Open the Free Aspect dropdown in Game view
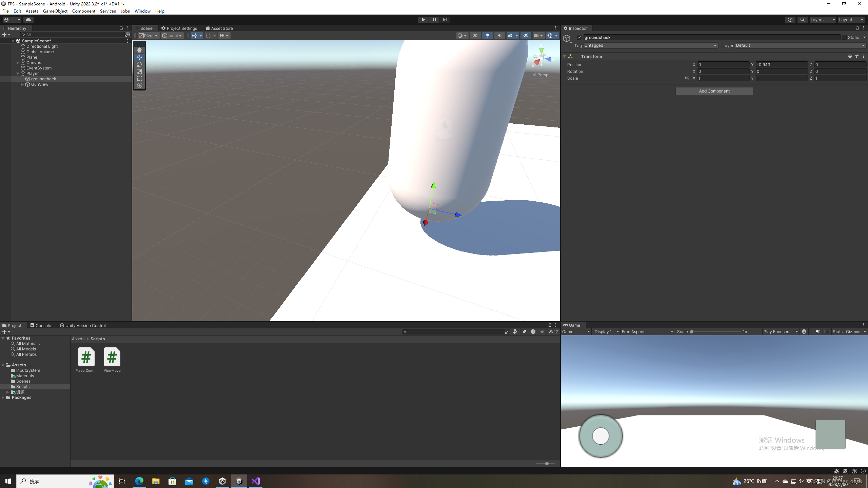This screenshot has height=488, width=868. tap(647, 331)
